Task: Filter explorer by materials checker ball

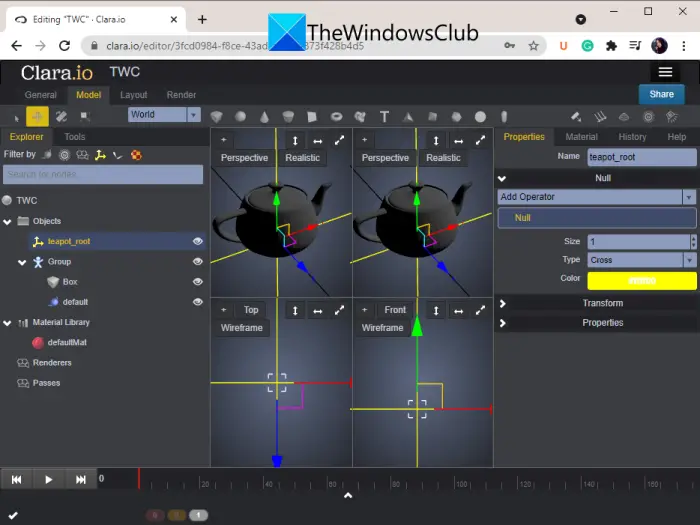Action: coord(136,155)
